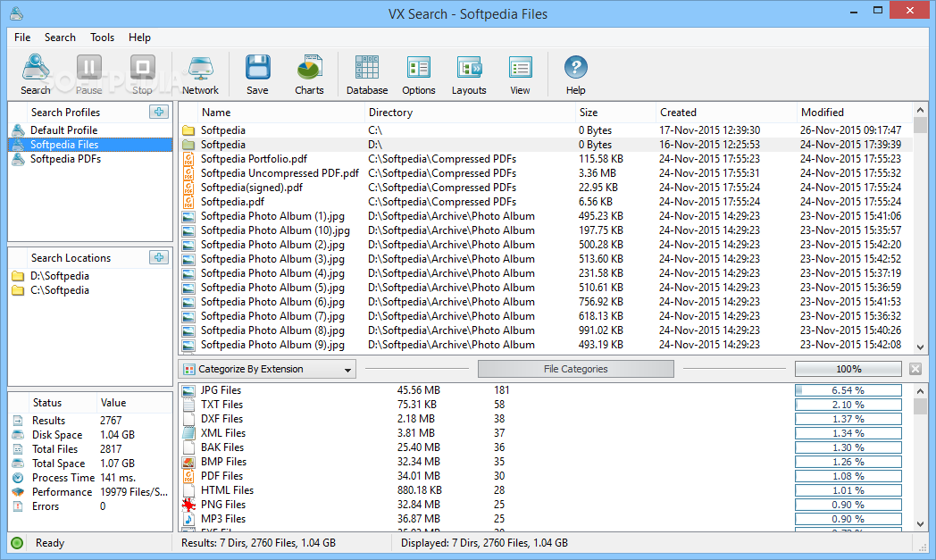This screenshot has width=936, height=560.
Task: Open the Help menu
Action: (139, 37)
